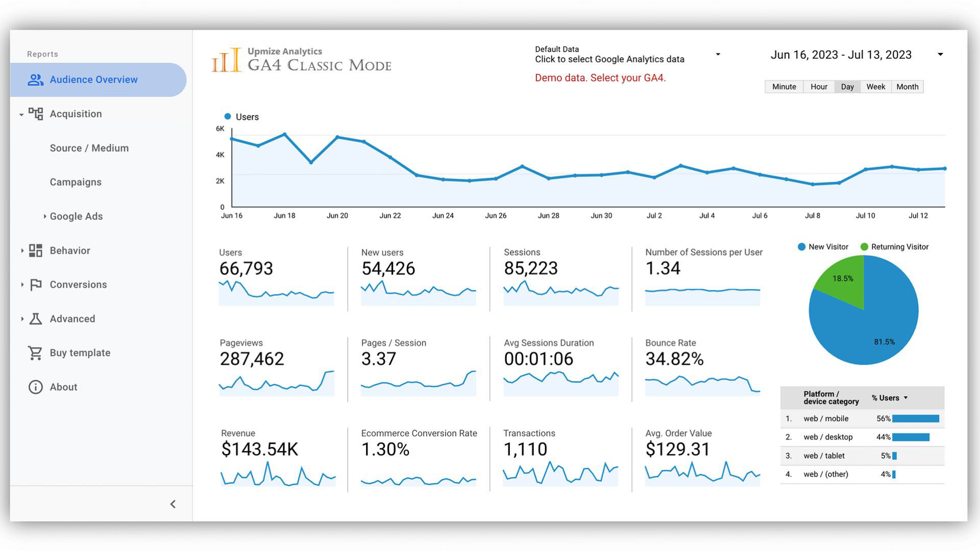The width and height of the screenshot is (980, 551).
Task: Select the Advanced flask icon
Action: point(35,318)
